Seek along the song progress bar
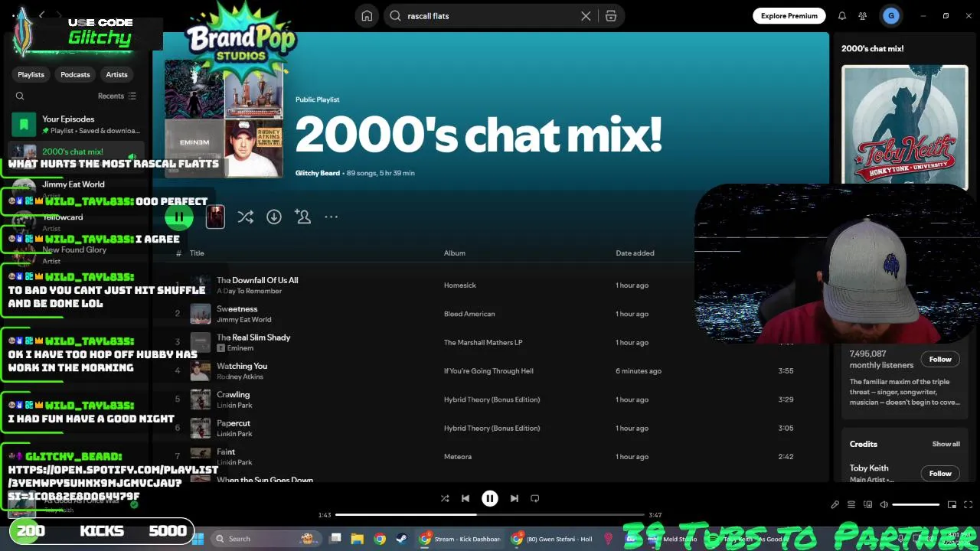 click(490, 515)
